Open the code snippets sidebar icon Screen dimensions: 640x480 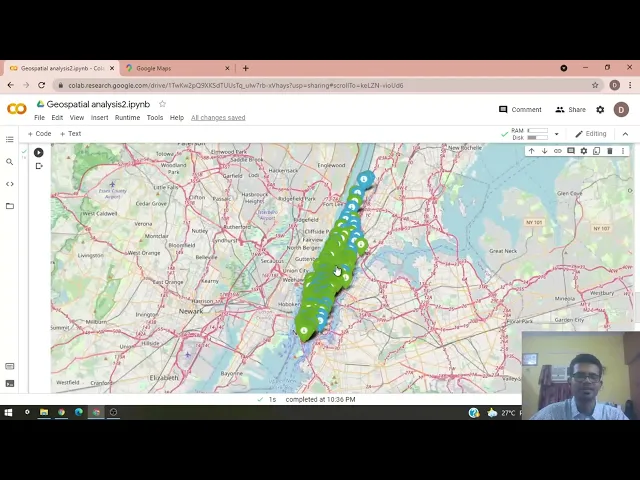pos(10,184)
